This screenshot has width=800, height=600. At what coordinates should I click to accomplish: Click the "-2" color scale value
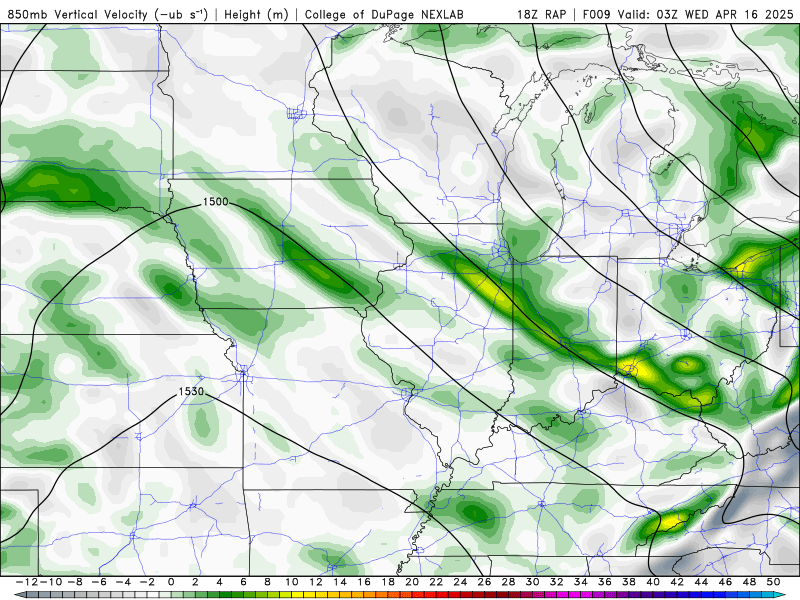pyautogui.click(x=147, y=582)
